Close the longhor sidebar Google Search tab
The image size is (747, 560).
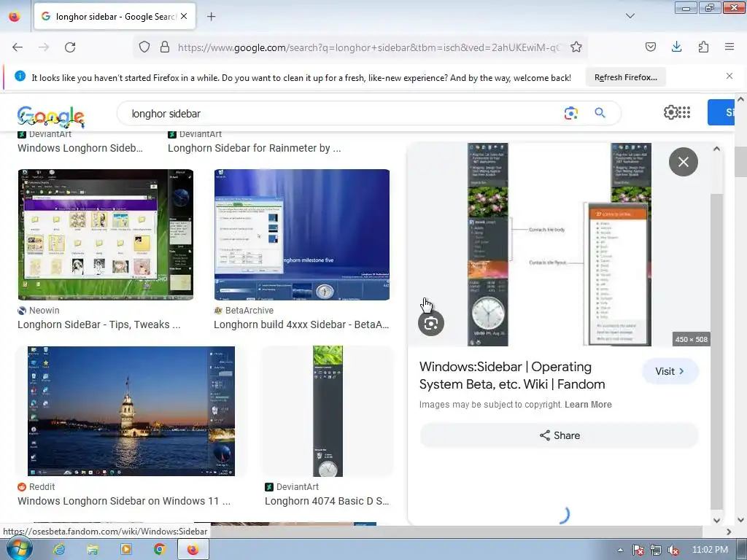[x=184, y=16]
